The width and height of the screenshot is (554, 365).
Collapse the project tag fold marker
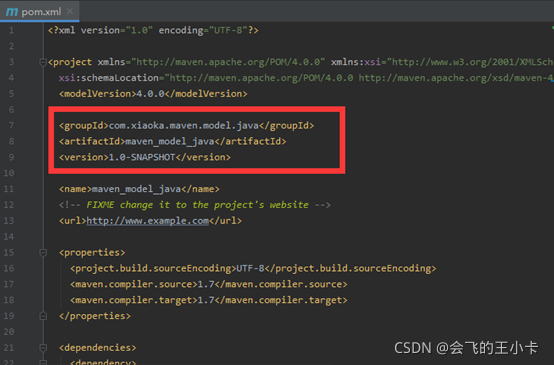(x=43, y=63)
